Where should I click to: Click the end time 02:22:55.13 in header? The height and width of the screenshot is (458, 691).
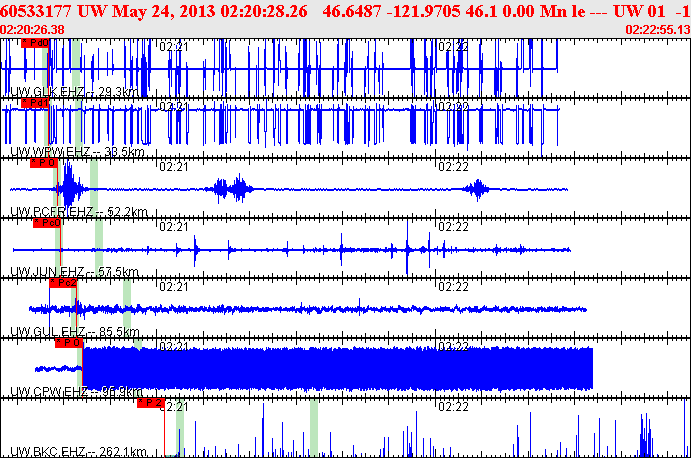point(657,30)
